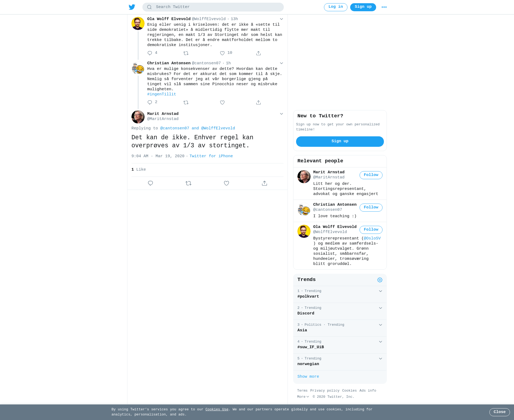Click the Log in button
Image resolution: width=514 pixels, height=420 pixels.
336,7
